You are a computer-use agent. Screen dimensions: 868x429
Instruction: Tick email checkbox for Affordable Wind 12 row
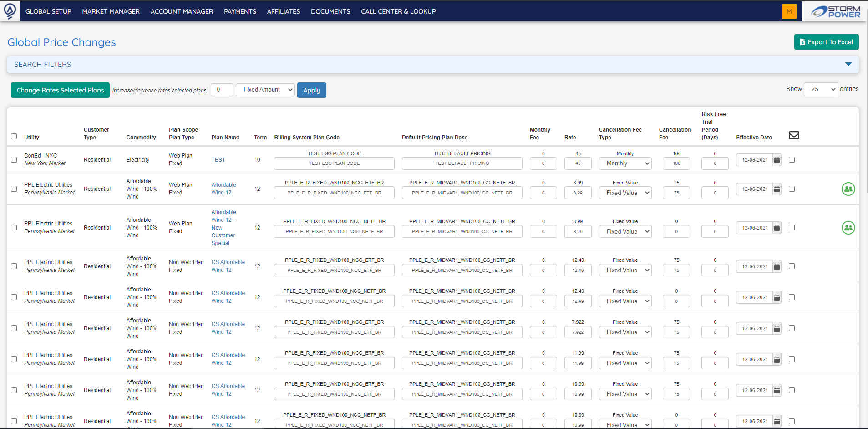pos(792,189)
